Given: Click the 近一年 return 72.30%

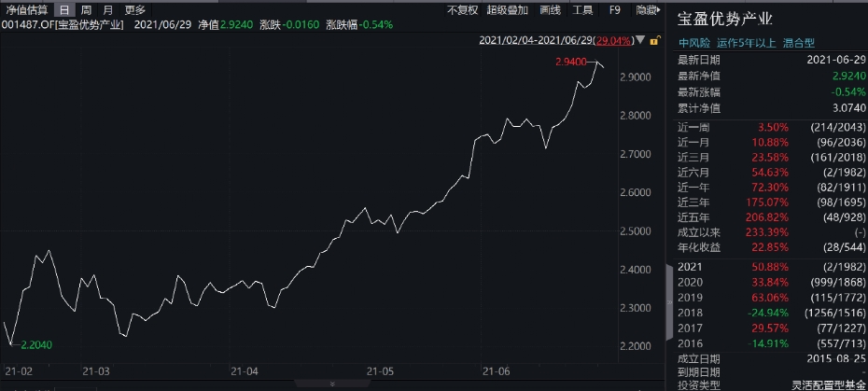Looking at the screenshot, I should [770, 188].
